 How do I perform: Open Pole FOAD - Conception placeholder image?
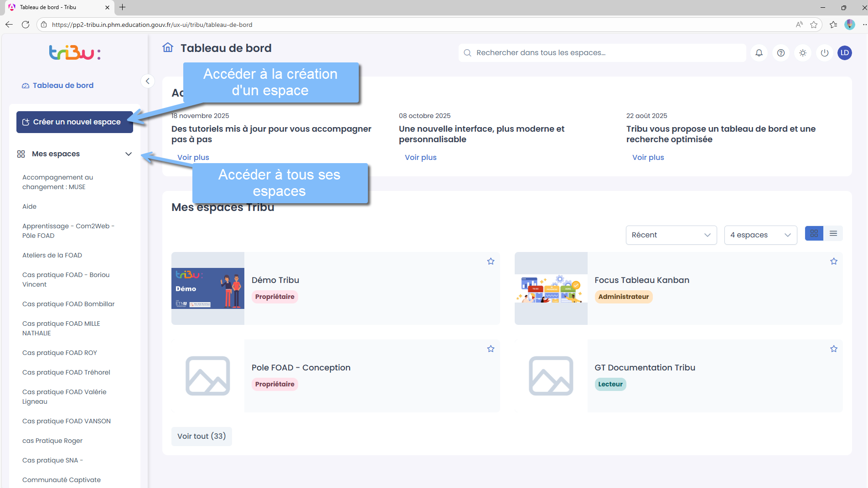point(208,376)
